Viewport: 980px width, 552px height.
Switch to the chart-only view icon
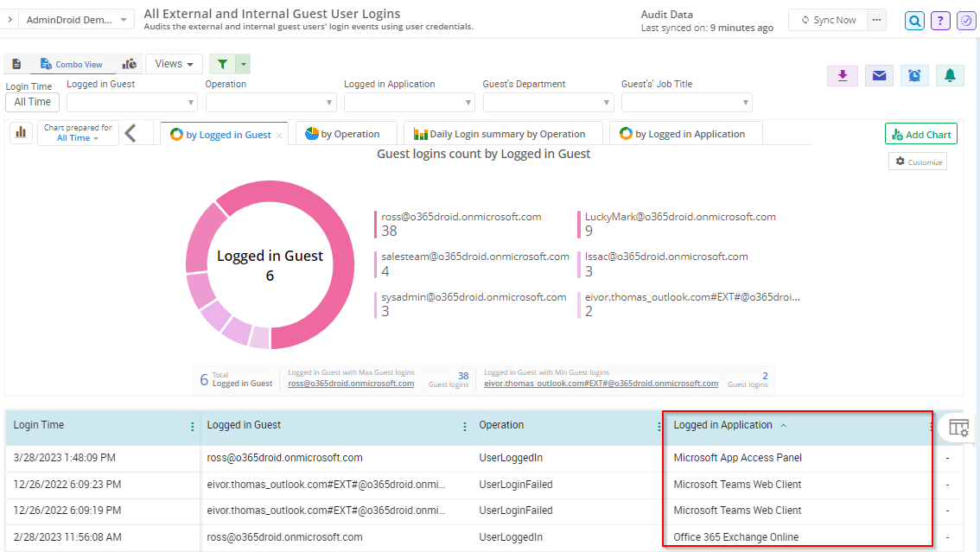130,64
